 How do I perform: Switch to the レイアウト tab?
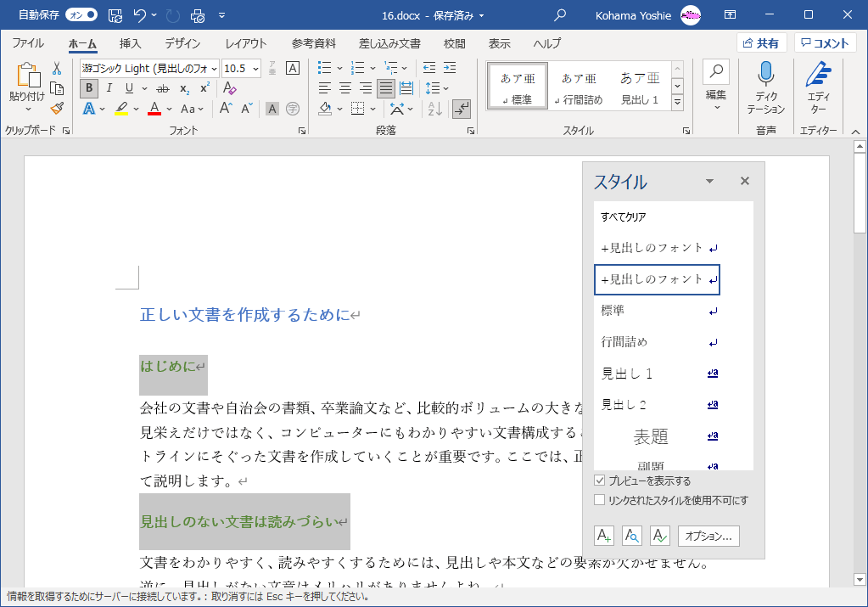pos(246,43)
